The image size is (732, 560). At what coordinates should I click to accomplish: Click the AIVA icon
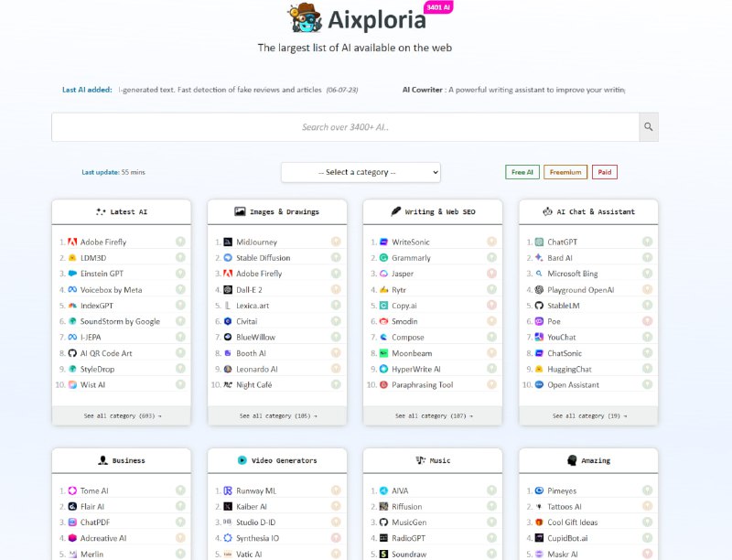tap(383, 490)
